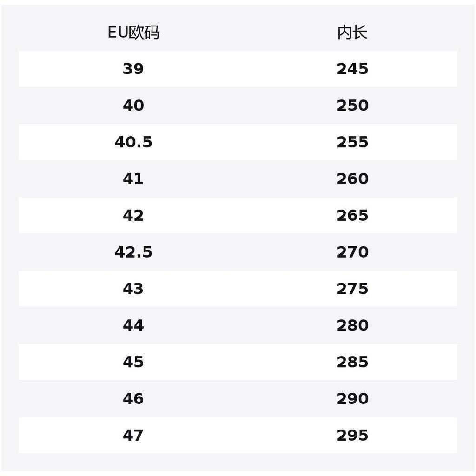
Task: Click EU size 40 cell
Action: [x=133, y=106]
